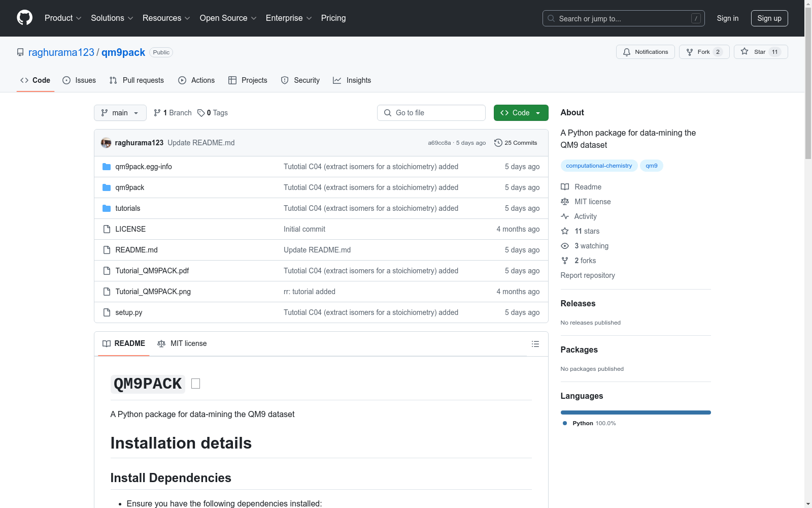Click the Go to file field
Viewport: 812px width, 508px height.
coord(431,113)
